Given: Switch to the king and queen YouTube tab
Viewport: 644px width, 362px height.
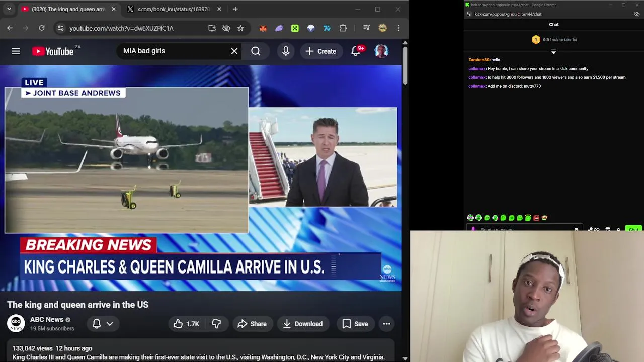Looking at the screenshot, I should coord(68,9).
